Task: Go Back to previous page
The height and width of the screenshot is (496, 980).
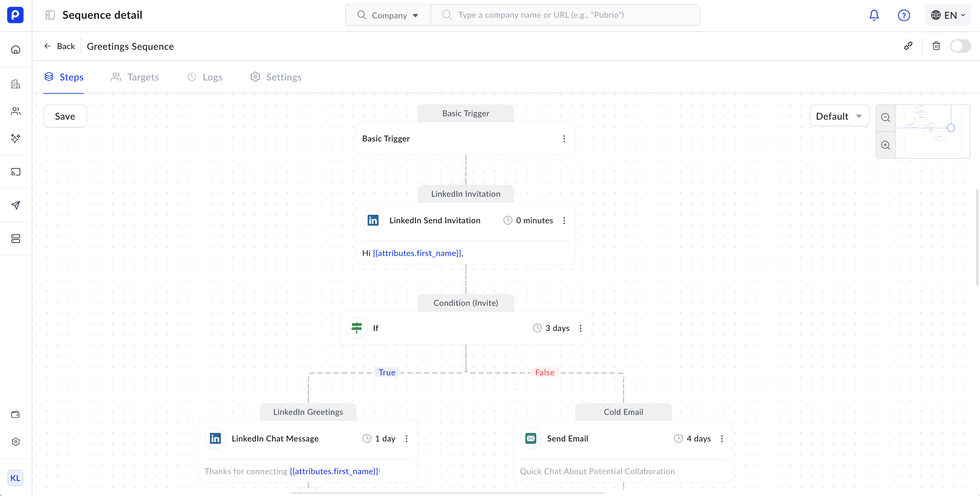Action: (60, 46)
